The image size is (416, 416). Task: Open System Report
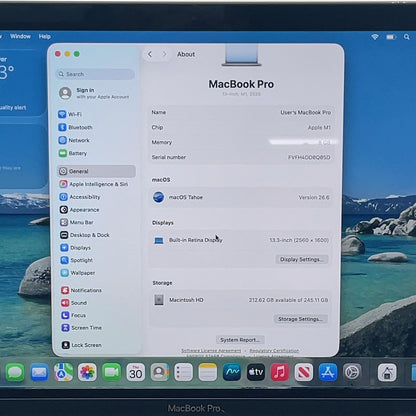coord(240,340)
